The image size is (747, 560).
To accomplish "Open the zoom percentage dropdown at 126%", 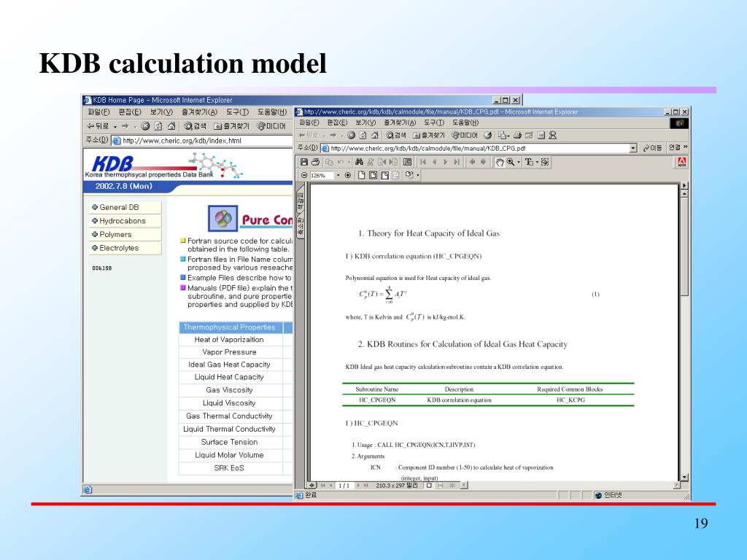I will [x=338, y=175].
